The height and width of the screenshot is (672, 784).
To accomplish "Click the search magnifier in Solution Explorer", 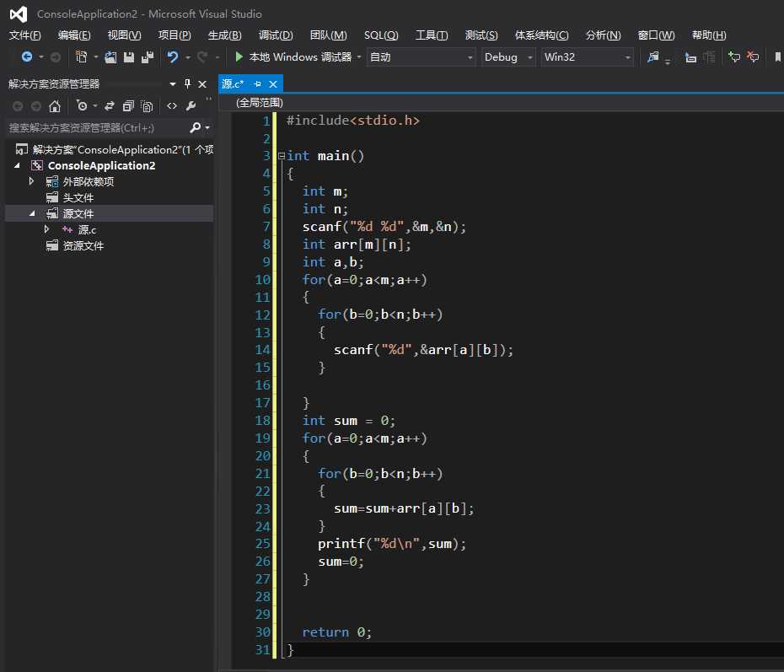I will [196, 128].
